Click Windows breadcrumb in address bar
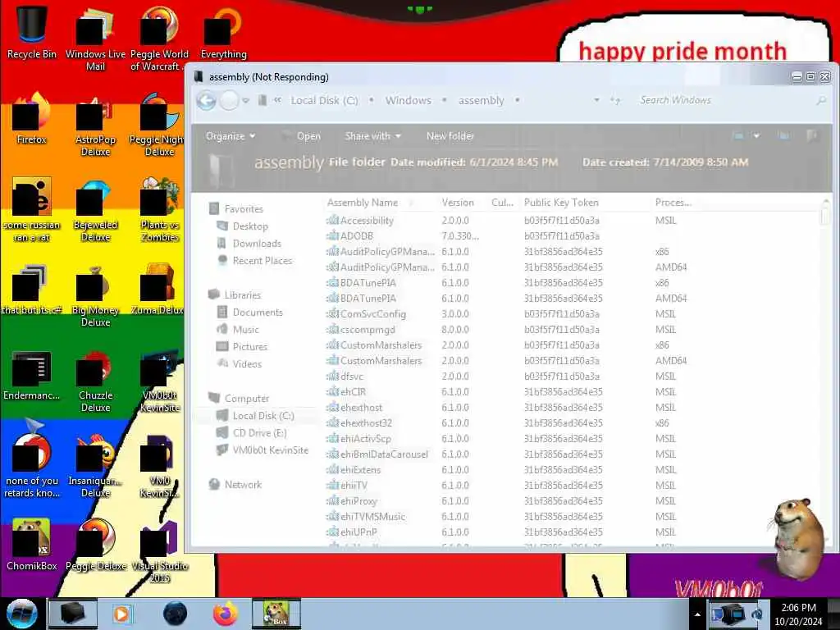 coord(409,100)
